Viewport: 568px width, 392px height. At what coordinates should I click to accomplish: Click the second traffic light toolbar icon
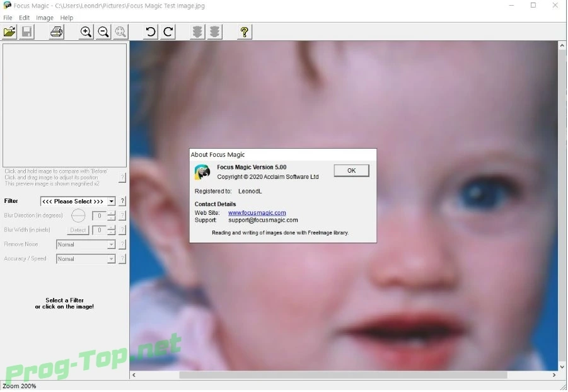(x=214, y=32)
